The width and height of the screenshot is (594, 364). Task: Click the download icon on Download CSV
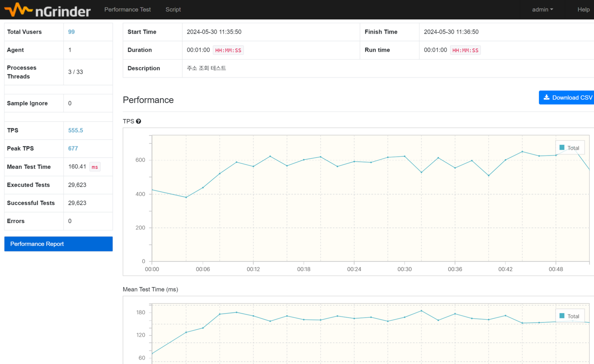tap(546, 97)
